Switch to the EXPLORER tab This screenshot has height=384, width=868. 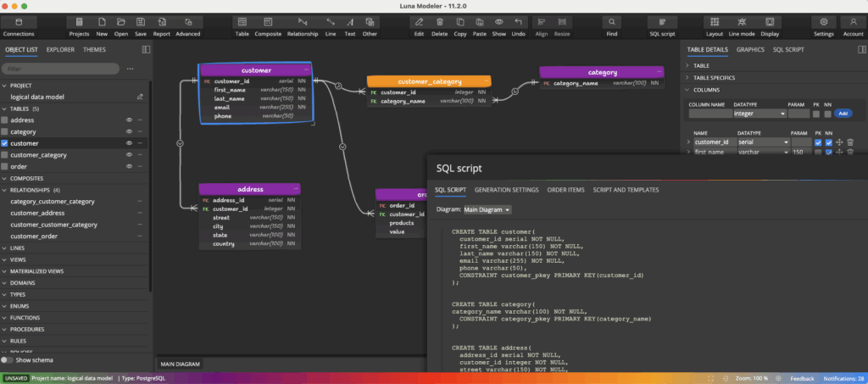(60, 49)
